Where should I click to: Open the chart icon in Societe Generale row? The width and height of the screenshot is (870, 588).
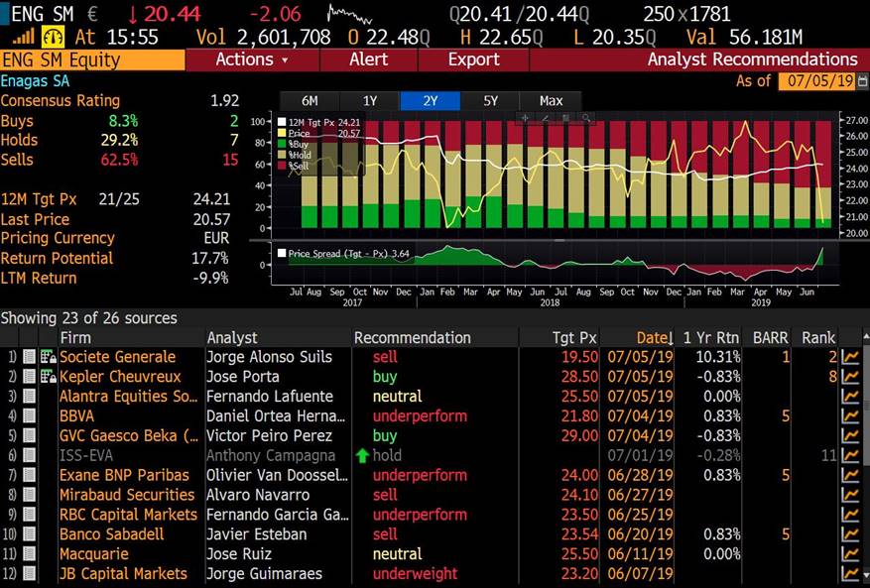[849, 357]
